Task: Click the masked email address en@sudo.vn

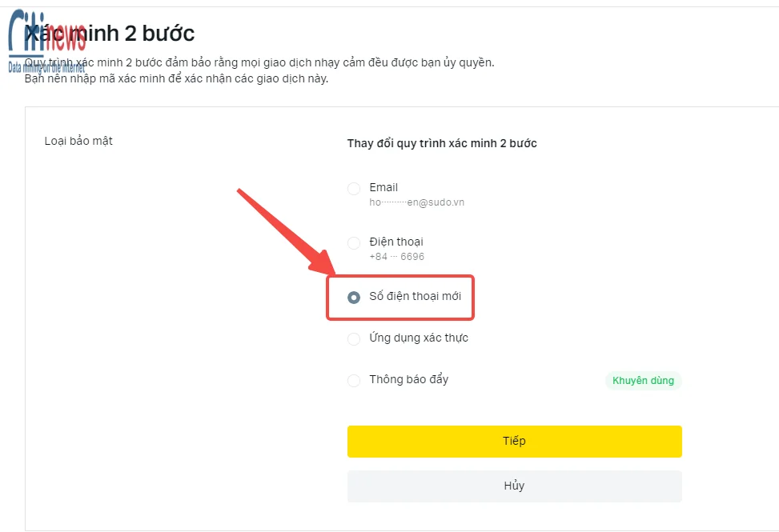Action: pyautogui.click(x=416, y=202)
